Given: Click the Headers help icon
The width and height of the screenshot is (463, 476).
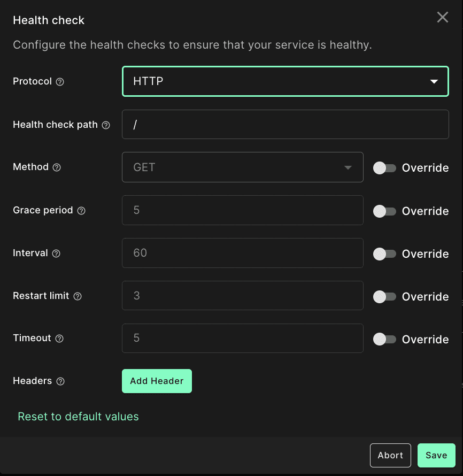Looking at the screenshot, I should point(60,381).
